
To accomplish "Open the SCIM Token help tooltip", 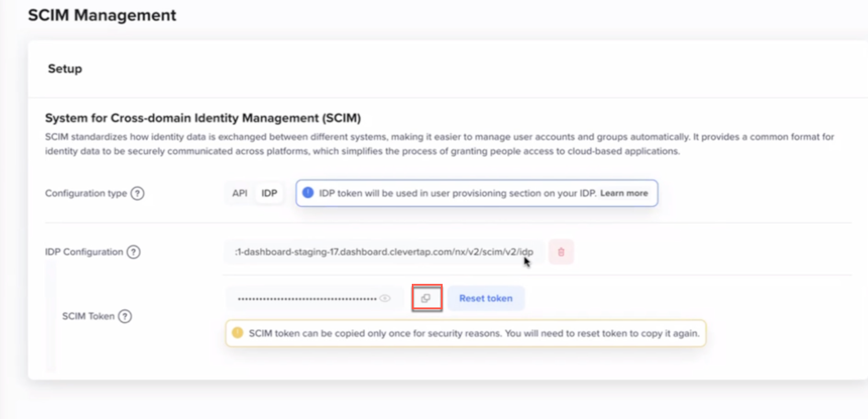I will [125, 316].
